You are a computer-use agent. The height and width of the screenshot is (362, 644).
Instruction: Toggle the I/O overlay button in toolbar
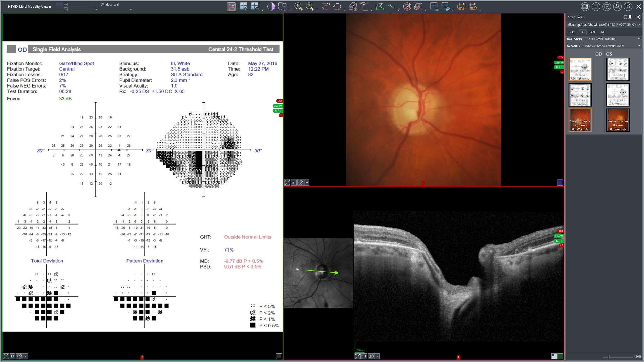click(232, 6)
